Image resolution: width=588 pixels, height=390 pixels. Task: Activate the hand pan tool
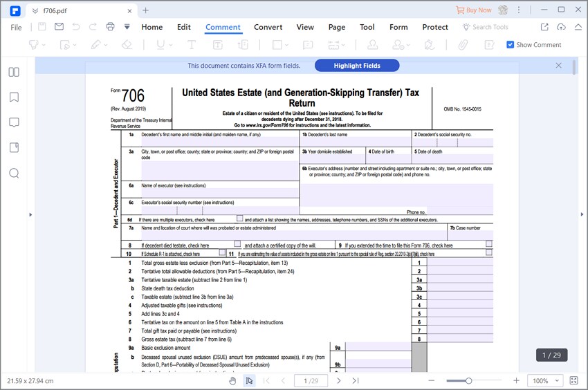click(x=232, y=381)
